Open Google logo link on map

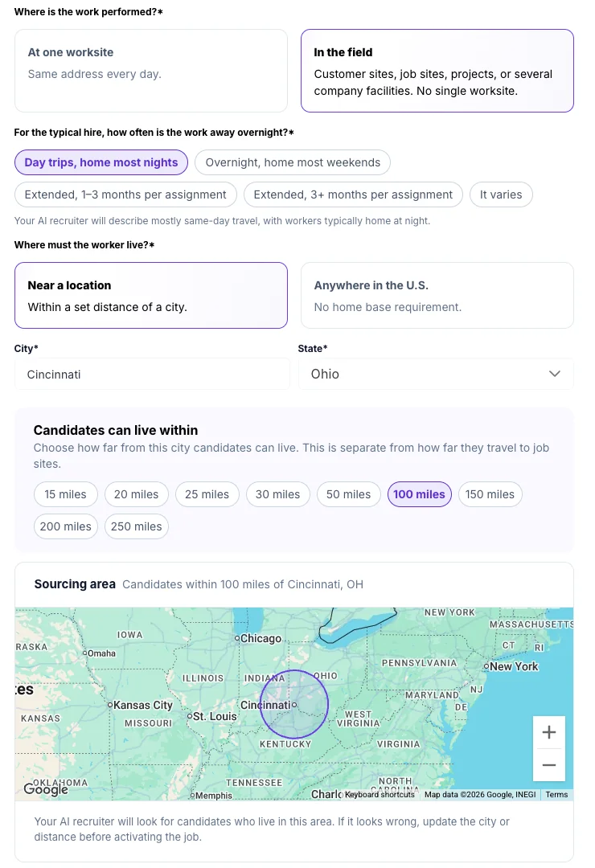click(46, 789)
